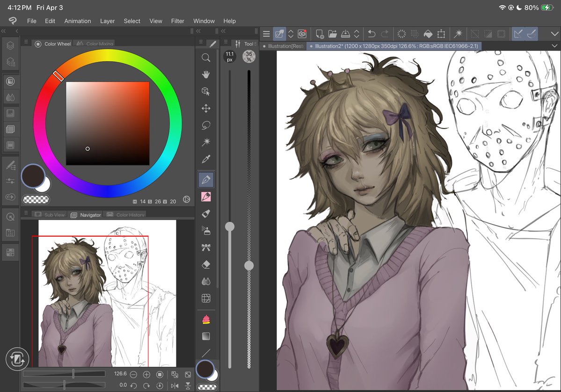Open the Color Wheel palette menu
The height and width of the screenshot is (392, 561).
point(26,42)
